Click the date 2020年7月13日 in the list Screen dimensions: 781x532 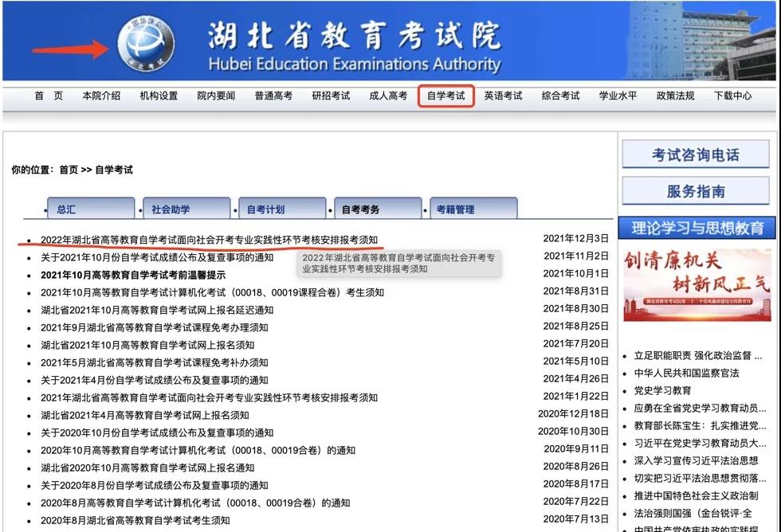click(x=575, y=519)
